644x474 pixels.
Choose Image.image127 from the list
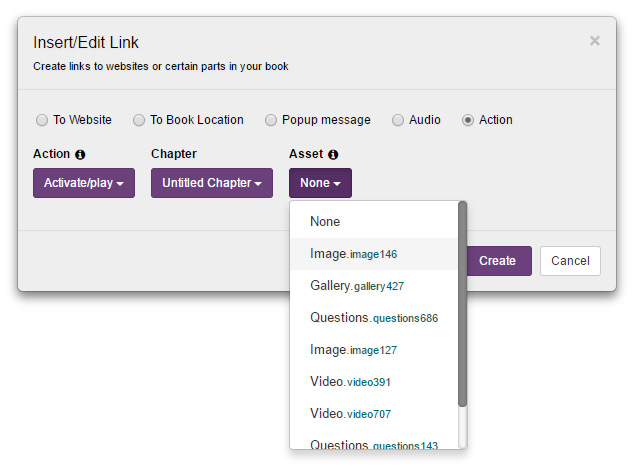point(353,350)
